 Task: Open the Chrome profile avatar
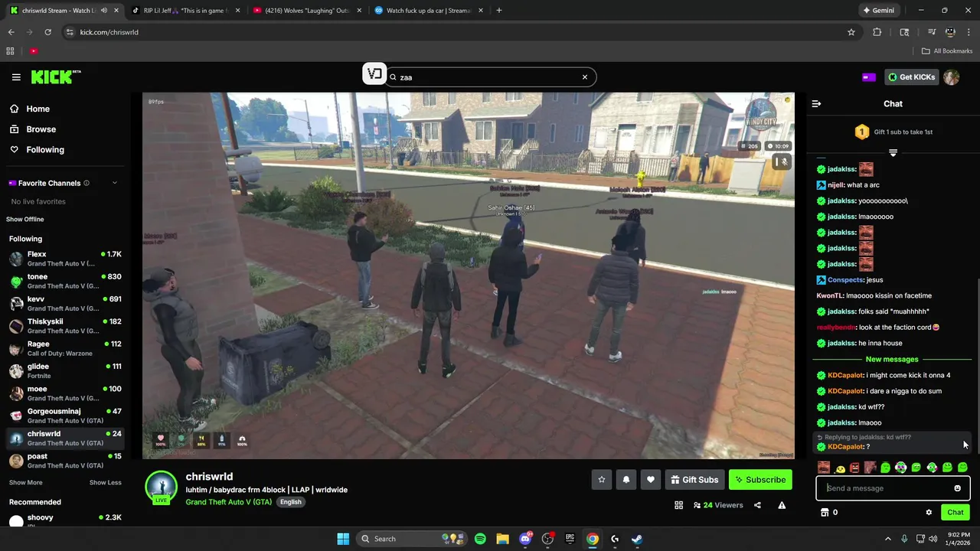[950, 32]
